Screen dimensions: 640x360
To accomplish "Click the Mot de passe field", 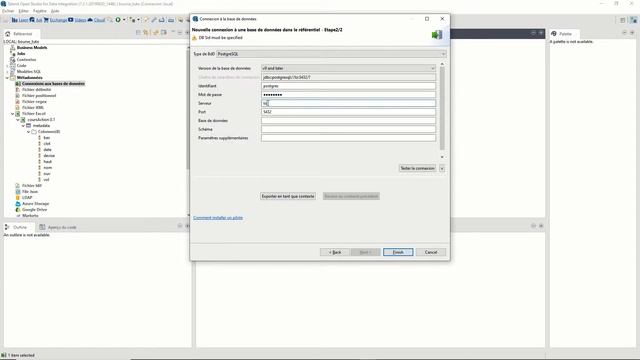I will pyautogui.click(x=348, y=95).
